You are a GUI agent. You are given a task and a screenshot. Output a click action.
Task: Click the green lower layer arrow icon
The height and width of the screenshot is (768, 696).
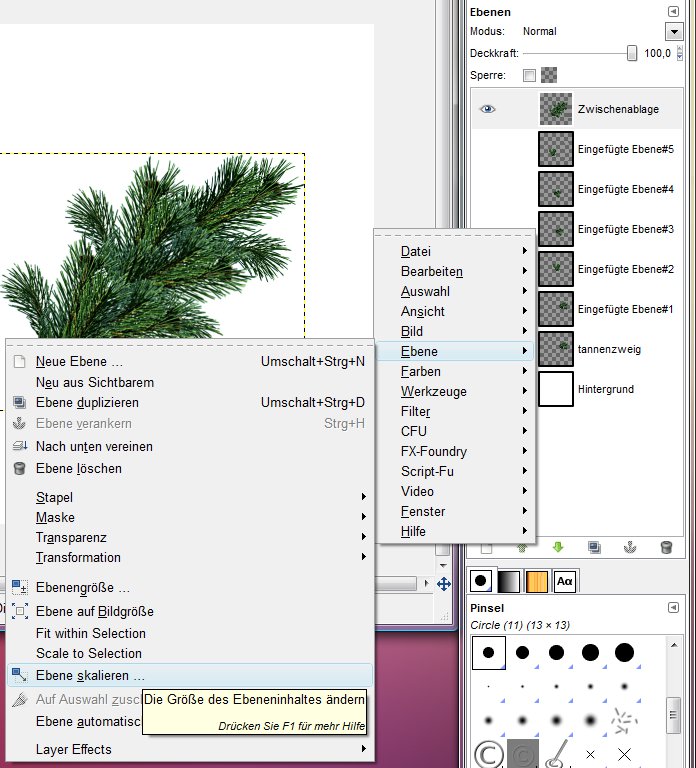pyautogui.click(x=558, y=547)
